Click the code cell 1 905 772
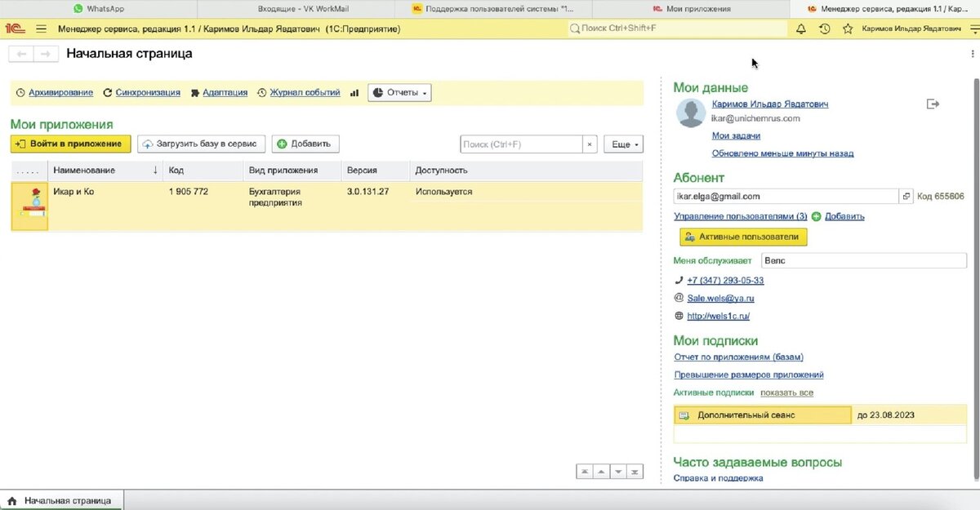The height and width of the screenshot is (510, 980). pos(189,192)
